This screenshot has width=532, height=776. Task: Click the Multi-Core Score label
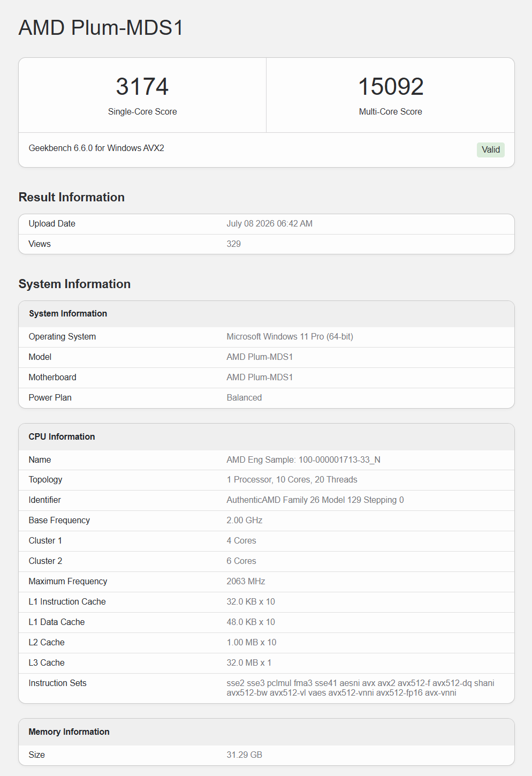(x=391, y=111)
